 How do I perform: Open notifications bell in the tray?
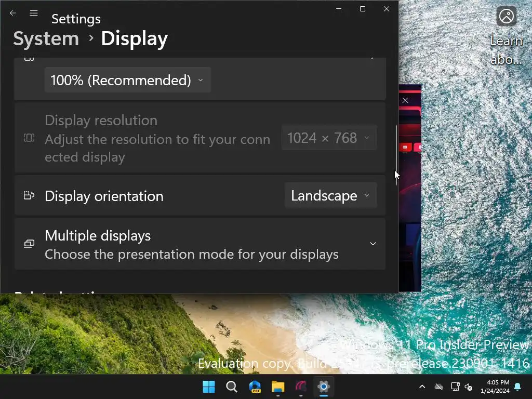[518, 387]
